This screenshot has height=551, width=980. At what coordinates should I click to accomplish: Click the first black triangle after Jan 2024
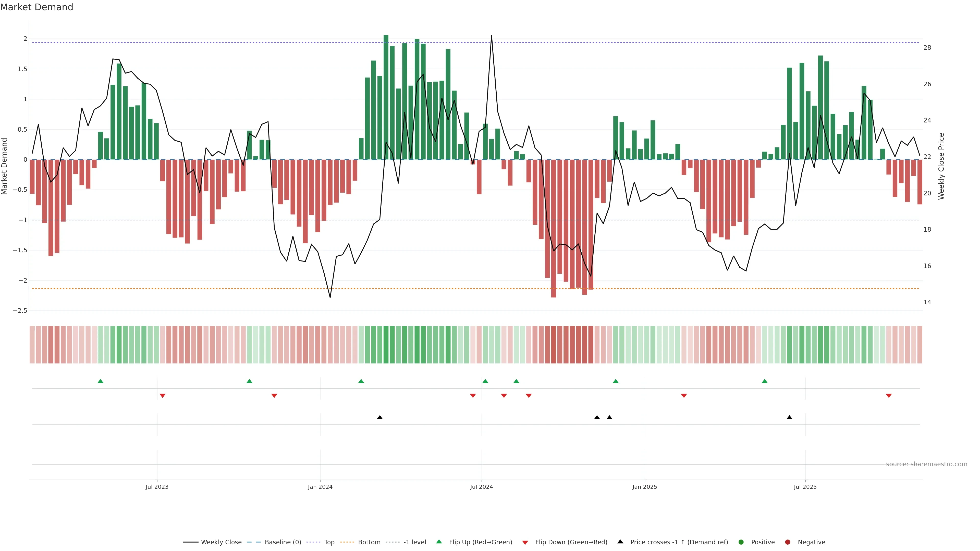pos(380,418)
